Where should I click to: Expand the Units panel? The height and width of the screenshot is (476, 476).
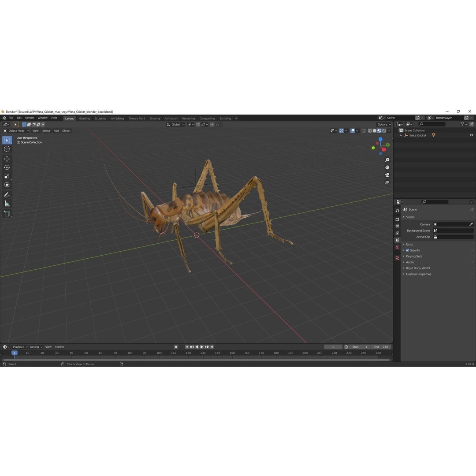pyautogui.click(x=409, y=244)
